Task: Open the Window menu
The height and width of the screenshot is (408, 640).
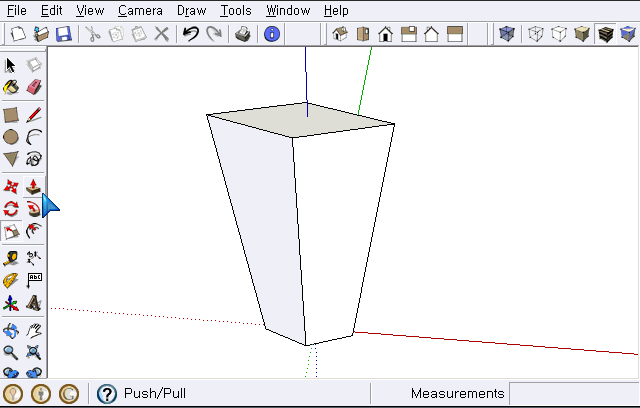Action: coord(288,10)
